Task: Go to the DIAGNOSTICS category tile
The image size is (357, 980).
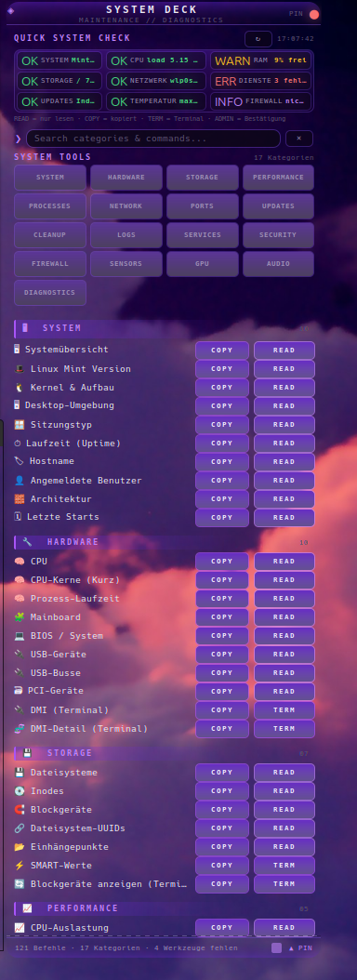Action: coord(50,293)
